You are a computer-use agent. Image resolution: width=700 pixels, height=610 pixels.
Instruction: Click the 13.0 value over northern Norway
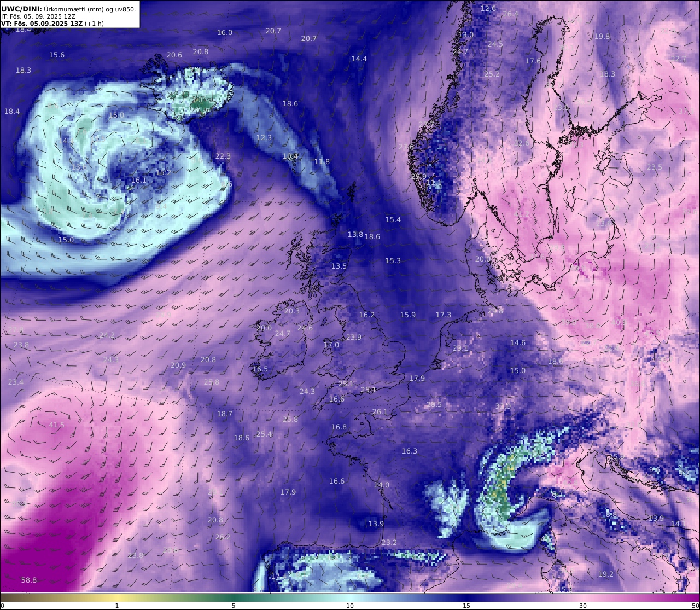coord(466,34)
